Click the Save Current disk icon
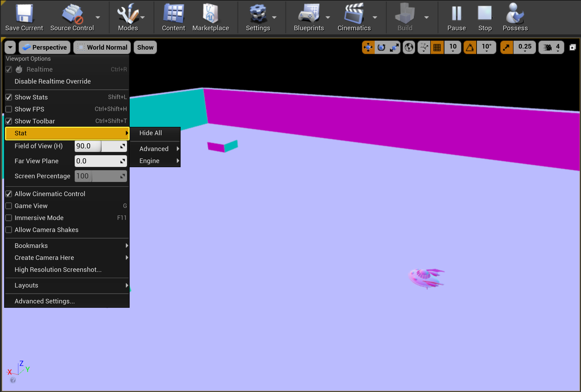581x392 pixels. 24,14
